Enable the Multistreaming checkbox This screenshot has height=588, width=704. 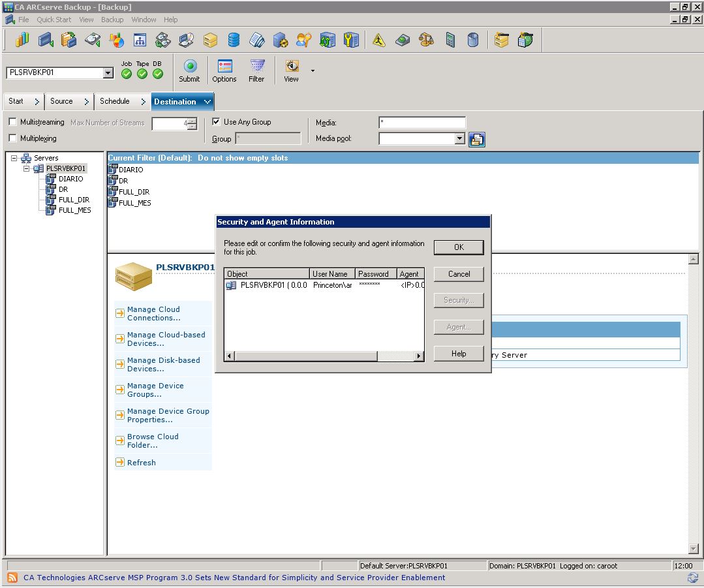click(x=13, y=122)
